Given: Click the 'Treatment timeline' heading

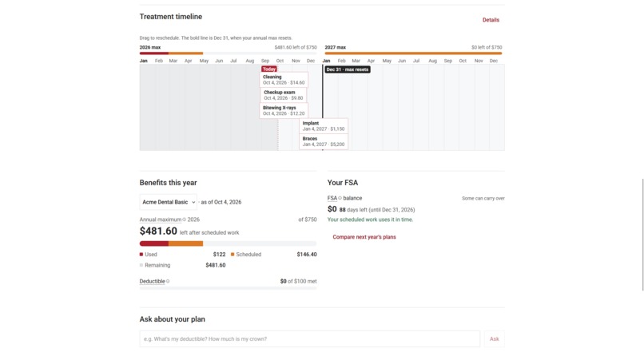Looking at the screenshot, I should [x=171, y=17].
